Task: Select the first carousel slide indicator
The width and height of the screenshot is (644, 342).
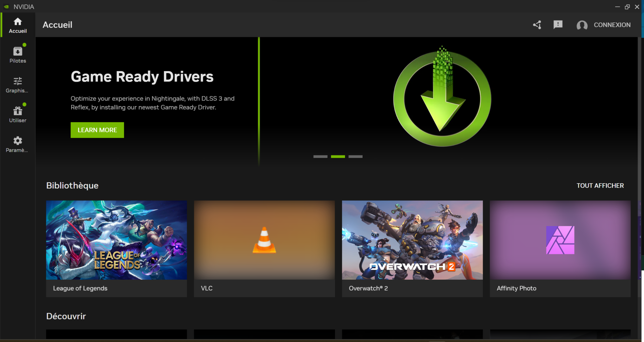Action: tap(320, 156)
